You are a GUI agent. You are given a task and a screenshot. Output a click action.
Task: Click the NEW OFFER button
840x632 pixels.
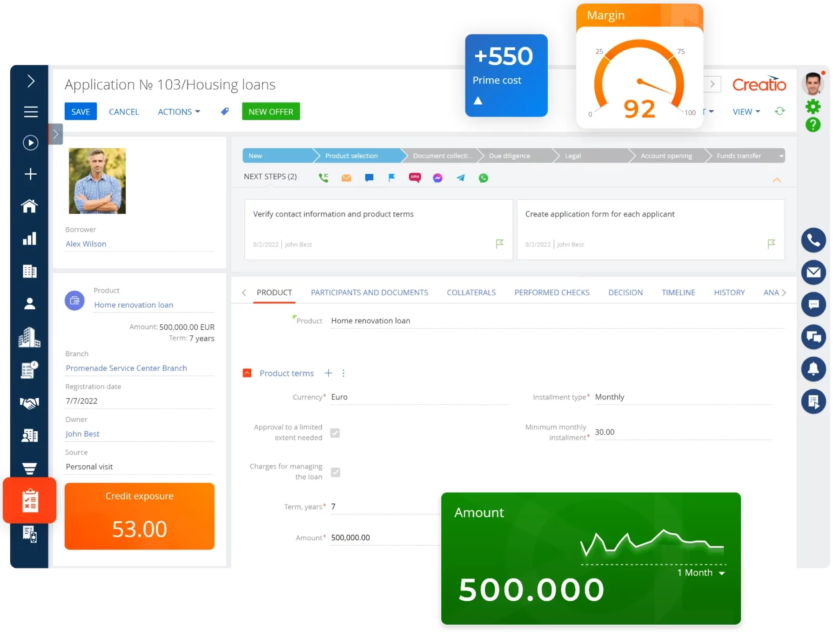coord(271,112)
